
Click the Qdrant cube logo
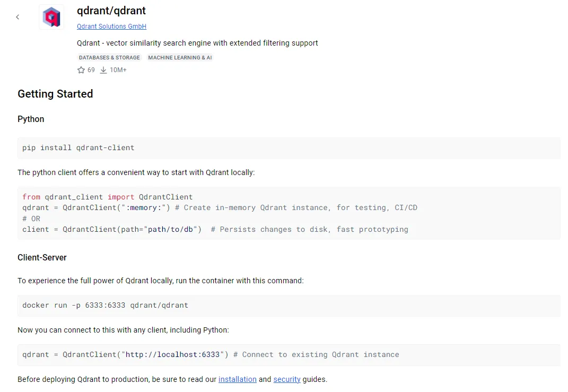[x=51, y=17]
